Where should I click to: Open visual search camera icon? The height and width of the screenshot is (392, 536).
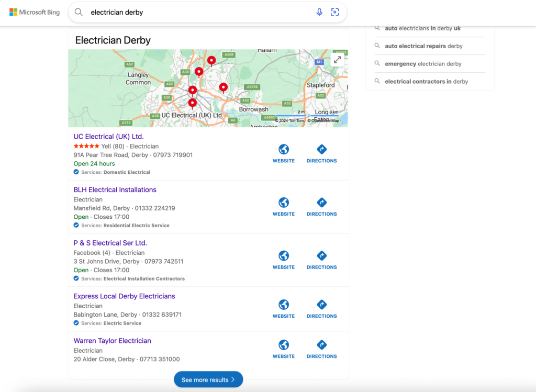click(334, 13)
